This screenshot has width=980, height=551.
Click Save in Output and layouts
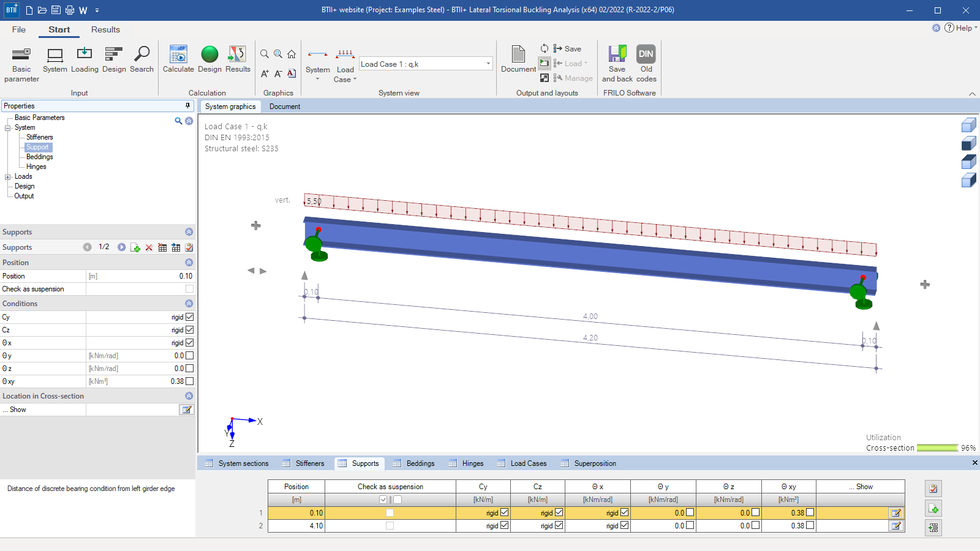click(x=567, y=48)
